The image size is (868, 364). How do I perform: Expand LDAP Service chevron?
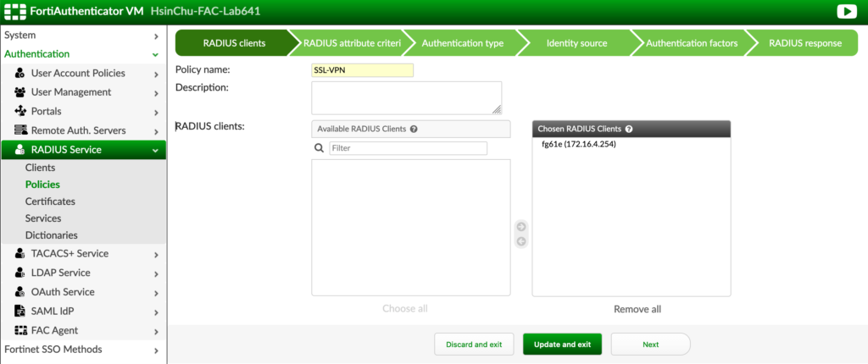pyautogui.click(x=156, y=274)
